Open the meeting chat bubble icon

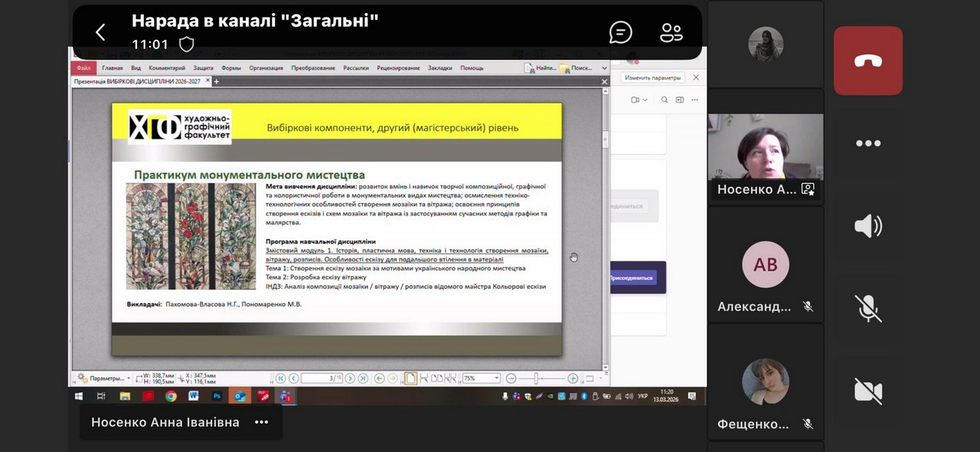click(621, 32)
